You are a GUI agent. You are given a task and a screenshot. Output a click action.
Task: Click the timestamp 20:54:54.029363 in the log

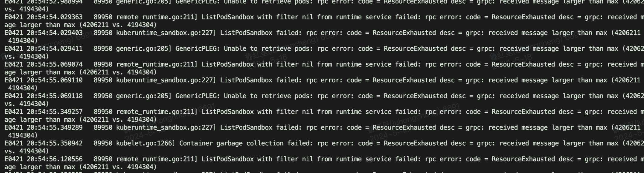point(55,17)
